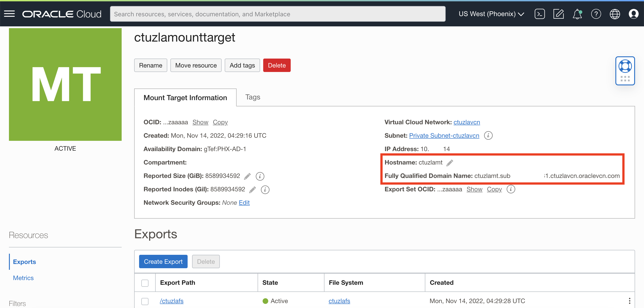This screenshot has width=644, height=308.
Task: Open the floating help widget lifebuoy
Action: [x=625, y=66]
